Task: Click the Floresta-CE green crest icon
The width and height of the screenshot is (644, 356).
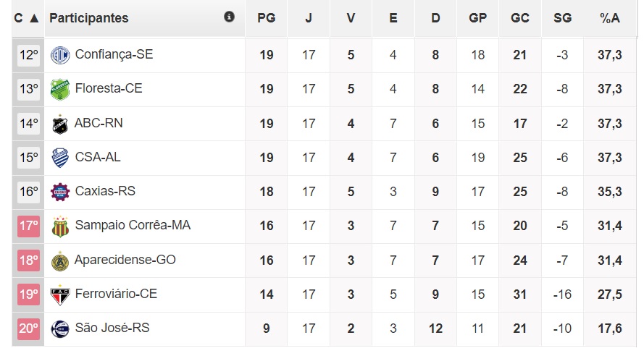Action: tap(59, 89)
